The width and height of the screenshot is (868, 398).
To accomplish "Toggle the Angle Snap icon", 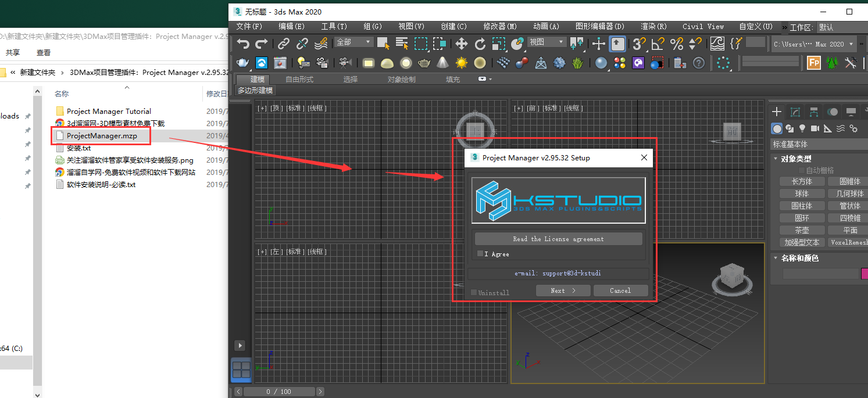I will 658,44.
